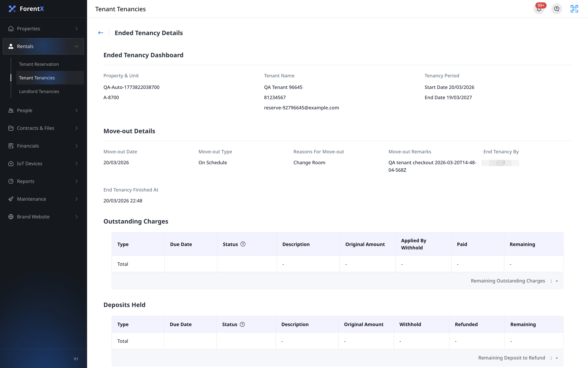Expand the Properties menu chevron
Screen dimensions: 588x368
(x=77, y=29)
